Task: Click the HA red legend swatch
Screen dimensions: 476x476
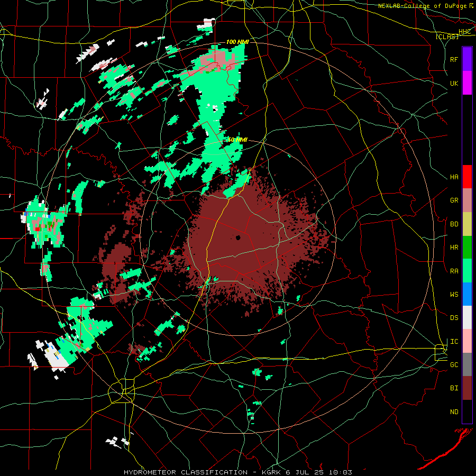Action: pyautogui.click(x=467, y=177)
